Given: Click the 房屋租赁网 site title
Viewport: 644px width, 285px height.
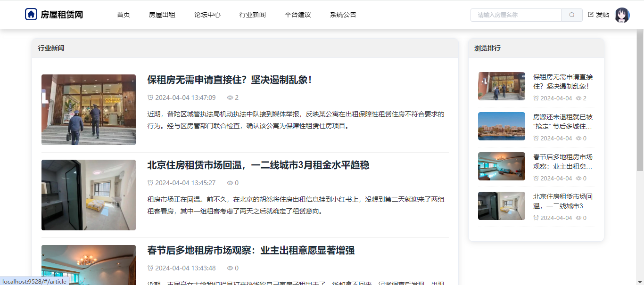Looking at the screenshot, I should 62,15.
